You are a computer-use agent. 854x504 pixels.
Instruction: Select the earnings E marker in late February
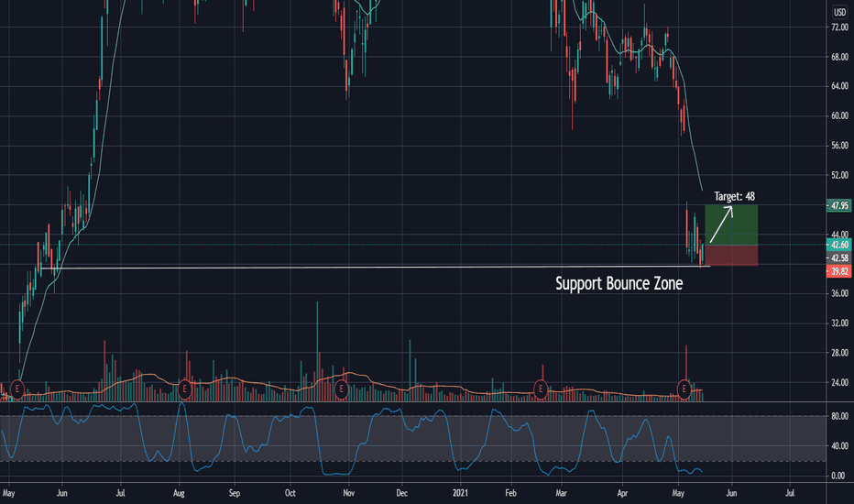pos(541,389)
